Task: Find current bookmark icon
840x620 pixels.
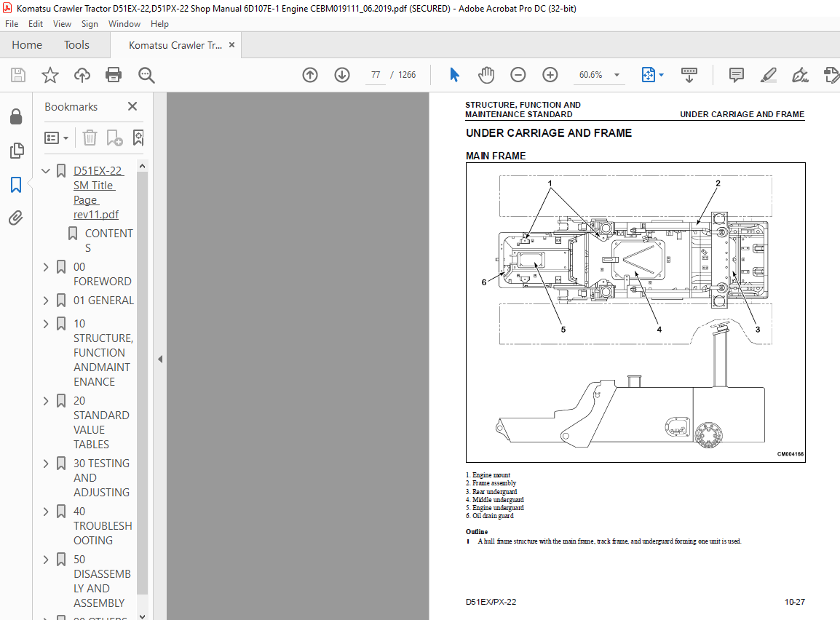Action: (x=138, y=138)
